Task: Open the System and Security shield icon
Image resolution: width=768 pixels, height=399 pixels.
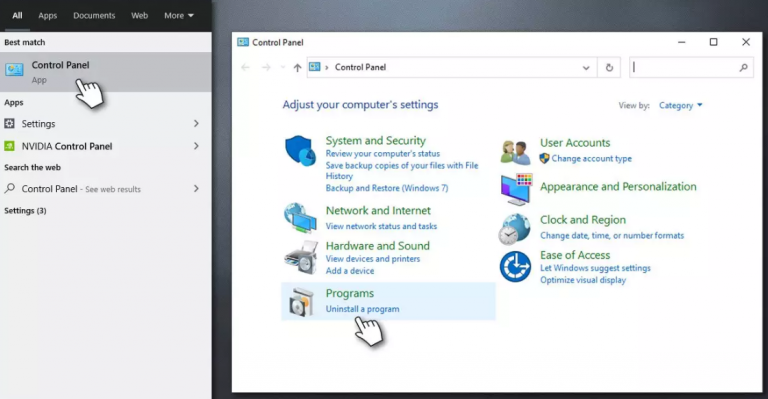Action: point(300,151)
